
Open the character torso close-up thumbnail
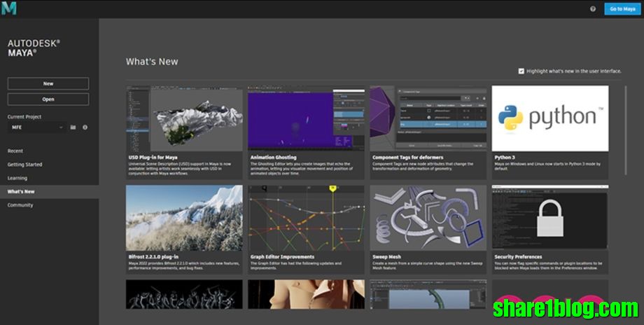click(x=306, y=294)
